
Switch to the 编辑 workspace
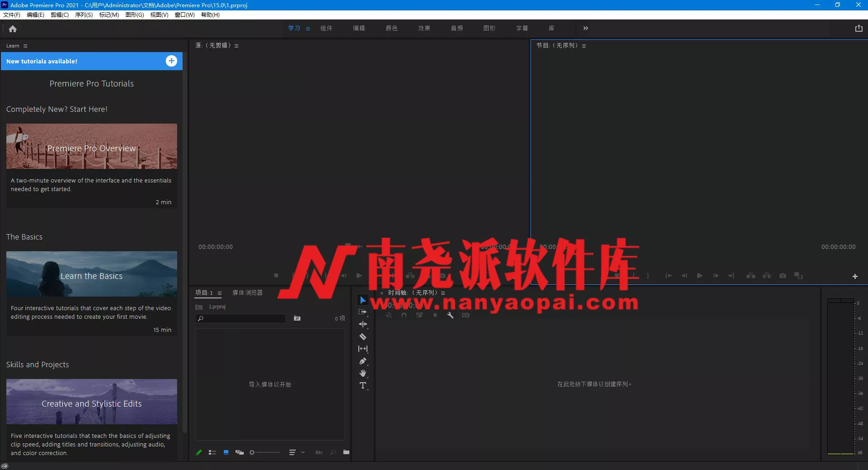coord(359,28)
